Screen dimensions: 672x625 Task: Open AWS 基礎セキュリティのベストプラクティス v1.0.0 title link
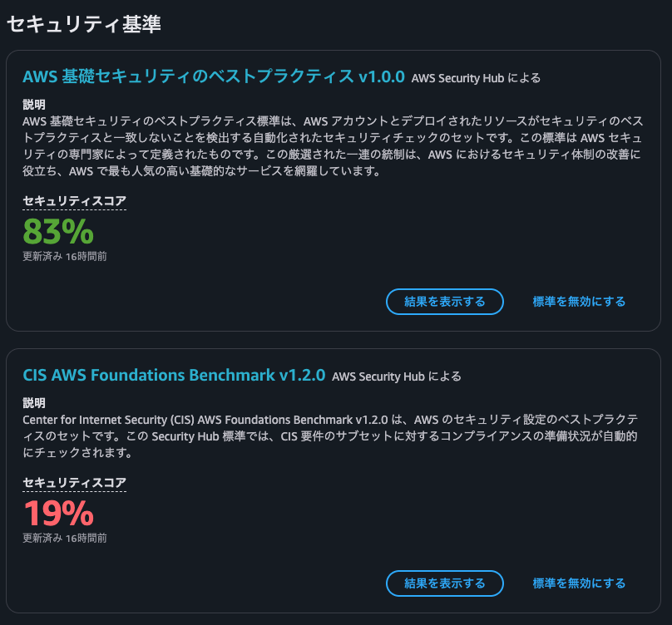[x=214, y=76]
